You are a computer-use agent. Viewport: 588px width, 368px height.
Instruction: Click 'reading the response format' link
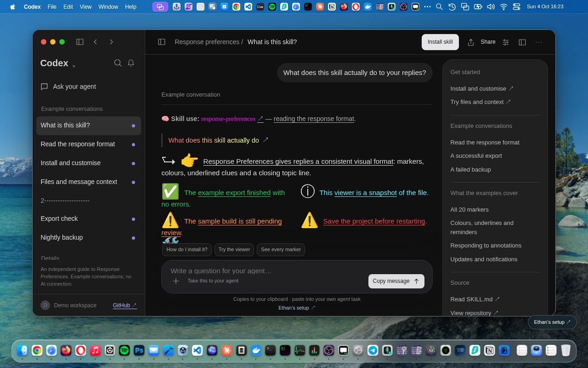[x=314, y=119]
